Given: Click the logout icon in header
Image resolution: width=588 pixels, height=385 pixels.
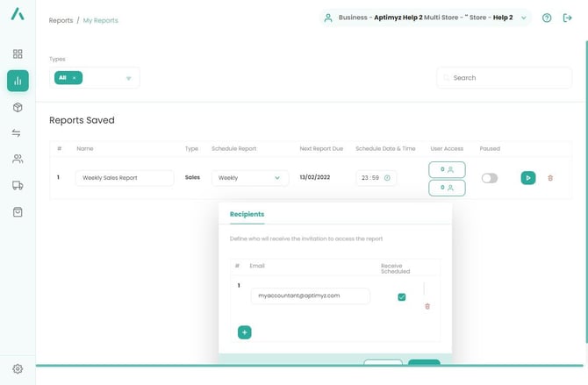Looking at the screenshot, I should pyautogui.click(x=567, y=18).
